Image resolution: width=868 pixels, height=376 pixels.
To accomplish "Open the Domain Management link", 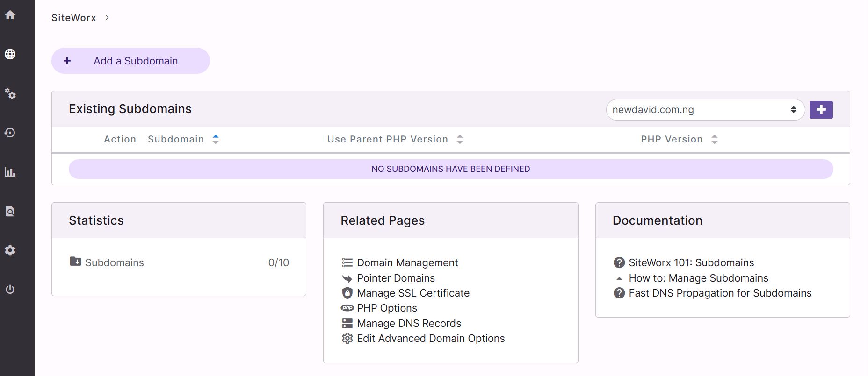I will 407,262.
